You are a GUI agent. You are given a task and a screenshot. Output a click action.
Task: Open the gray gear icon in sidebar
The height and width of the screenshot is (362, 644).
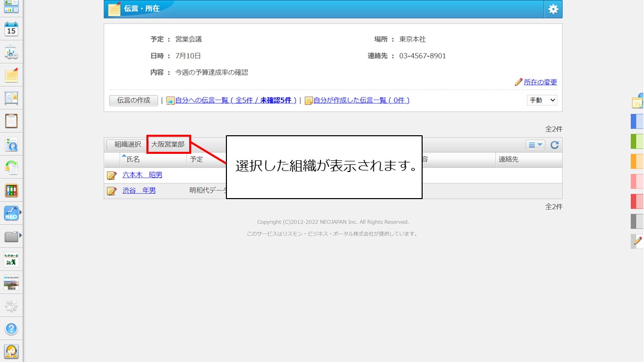[x=11, y=306]
